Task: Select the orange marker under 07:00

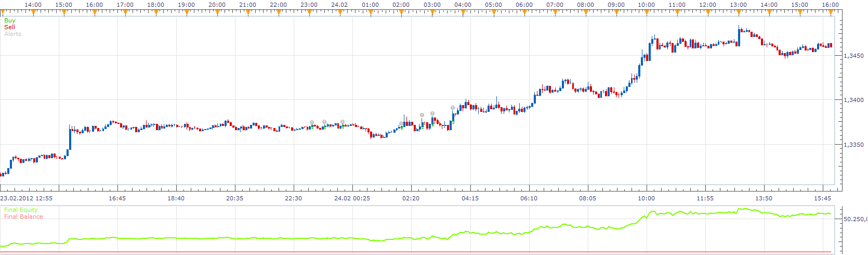Action: [555, 12]
